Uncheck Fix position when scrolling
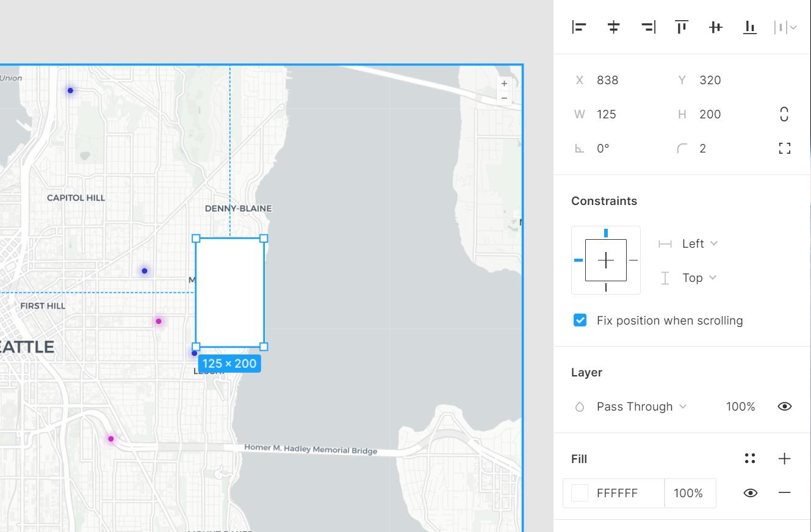 (x=580, y=320)
